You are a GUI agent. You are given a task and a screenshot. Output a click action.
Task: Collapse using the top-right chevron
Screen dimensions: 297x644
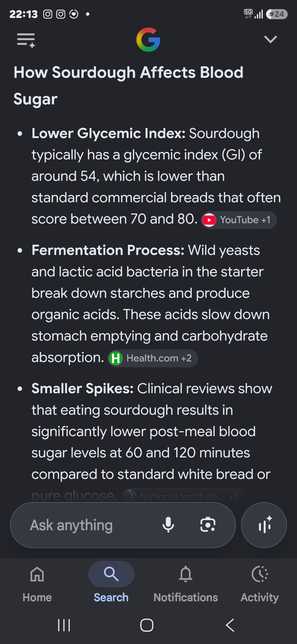click(270, 39)
